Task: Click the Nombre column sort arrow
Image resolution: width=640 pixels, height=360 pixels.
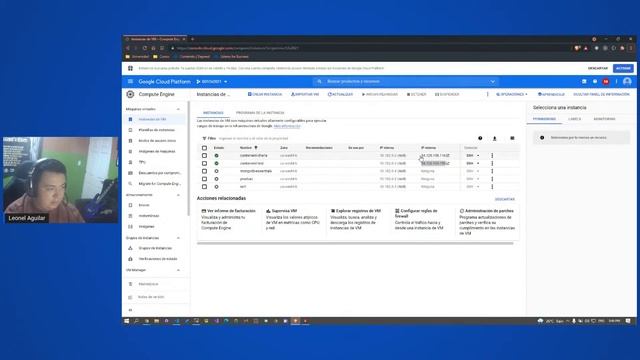Action: [256, 147]
